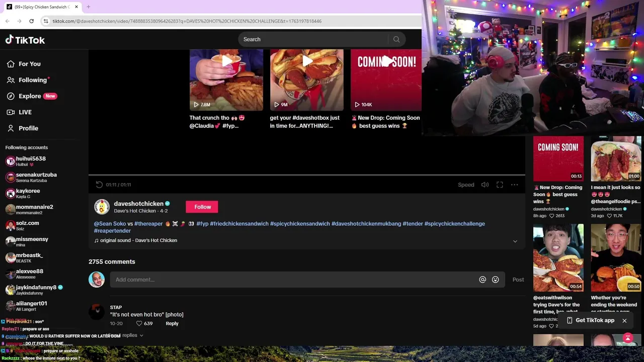Open the 01:00 theangelfoodie sidebar video

(x=616, y=158)
